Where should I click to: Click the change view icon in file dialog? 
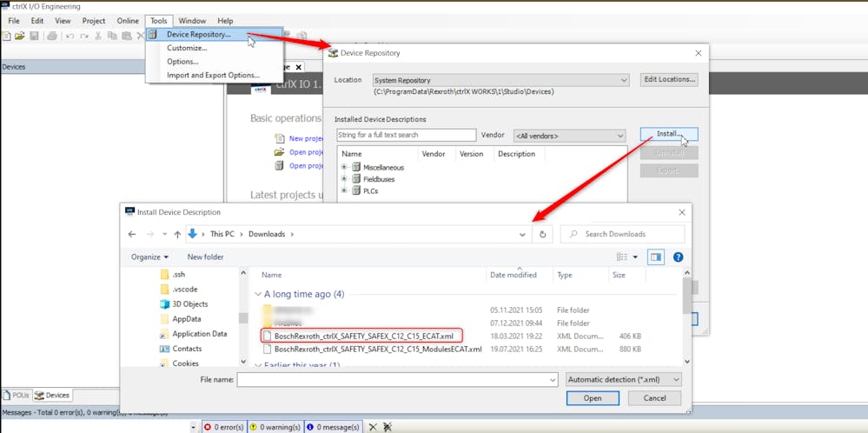click(x=622, y=256)
